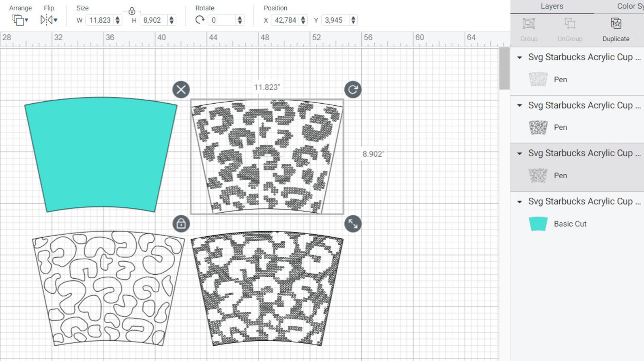The image size is (644, 361).
Task: Click the fourth Svg Starbucks layer title
Action: click(584, 201)
